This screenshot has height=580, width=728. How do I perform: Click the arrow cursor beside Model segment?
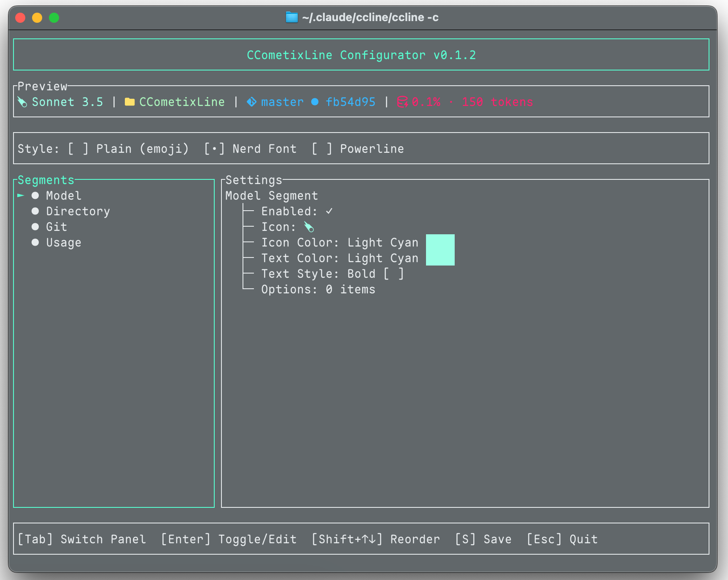coord(21,195)
